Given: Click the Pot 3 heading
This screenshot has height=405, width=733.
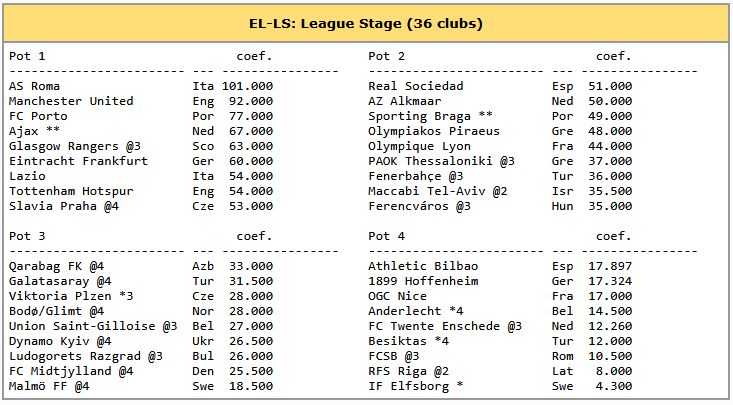Looking at the screenshot, I should pyautogui.click(x=27, y=236).
